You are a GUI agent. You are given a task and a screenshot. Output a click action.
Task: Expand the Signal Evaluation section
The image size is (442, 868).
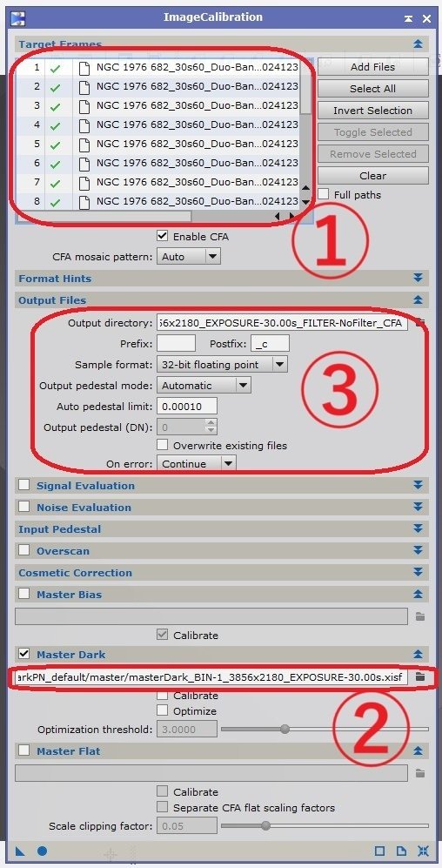click(x=419, y=485)
